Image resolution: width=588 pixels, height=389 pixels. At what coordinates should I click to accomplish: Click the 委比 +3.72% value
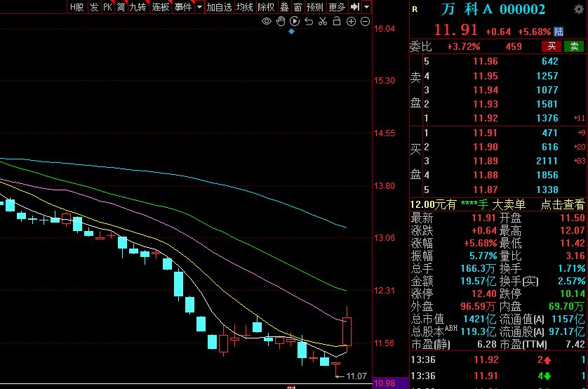click(x=464, y=47)
